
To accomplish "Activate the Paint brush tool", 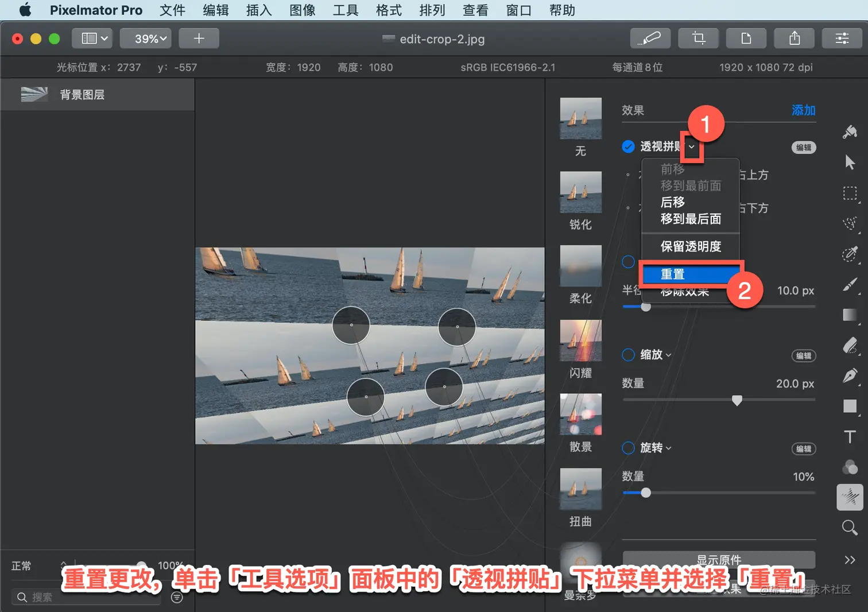I will [x=850, y=284].
